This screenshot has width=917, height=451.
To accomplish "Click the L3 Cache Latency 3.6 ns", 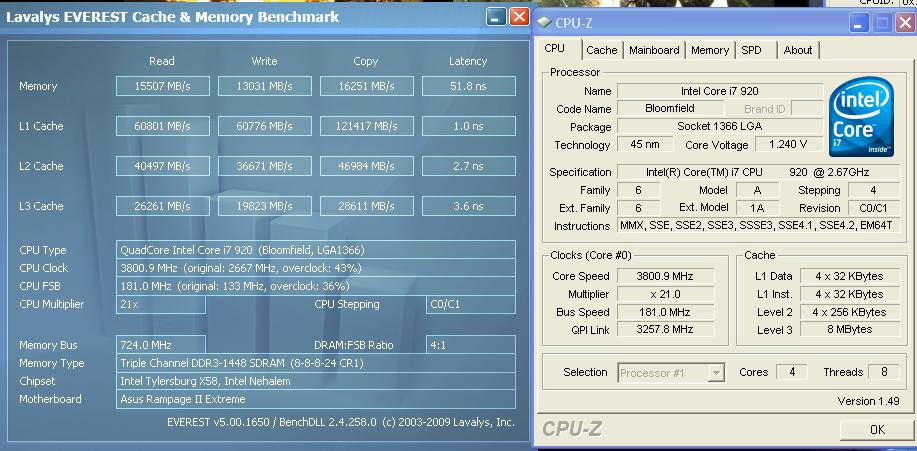I will coord(468,206).
